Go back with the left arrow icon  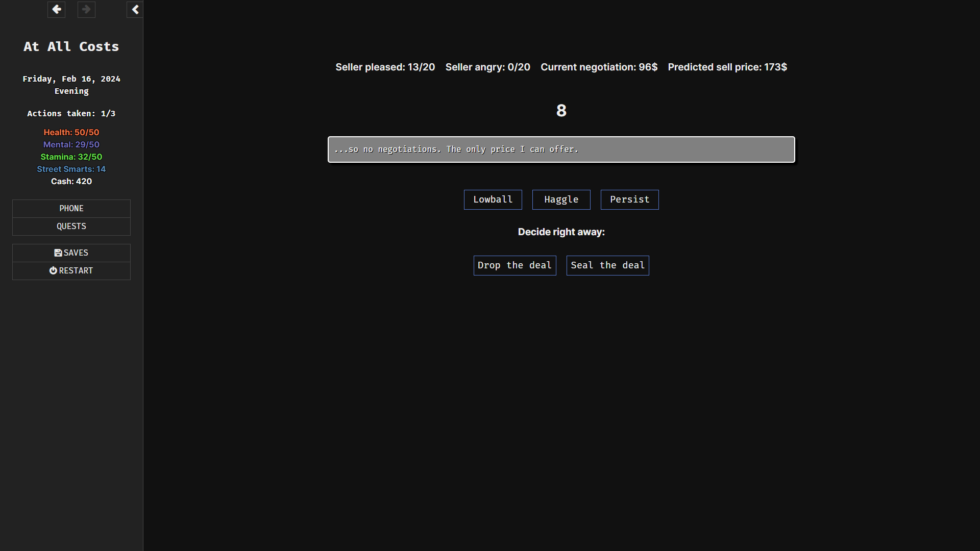[56, 9]
